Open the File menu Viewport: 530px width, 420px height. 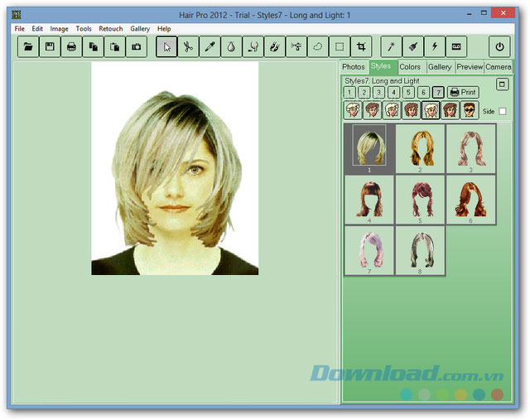pos(20,29)
